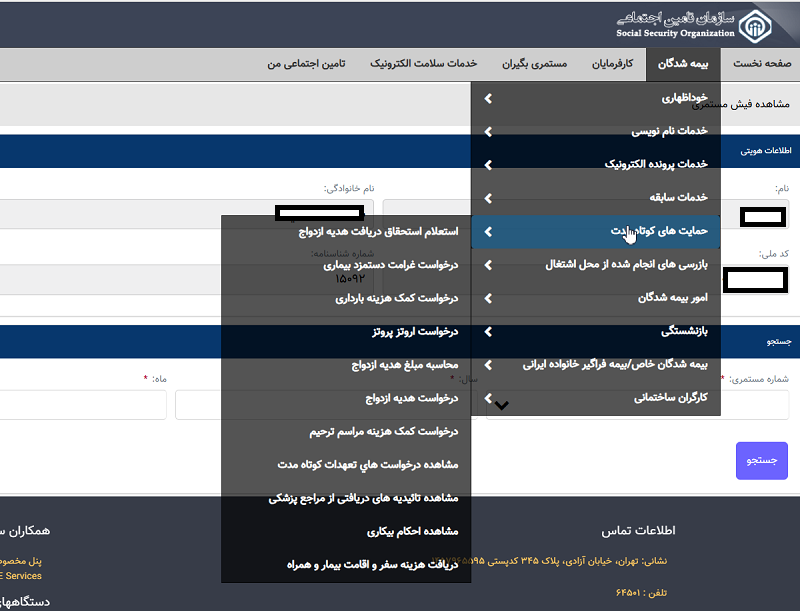This screenshot has width=800, height=611.
Task: Open the بیمه شدگان menu
Action: [683, 63]
